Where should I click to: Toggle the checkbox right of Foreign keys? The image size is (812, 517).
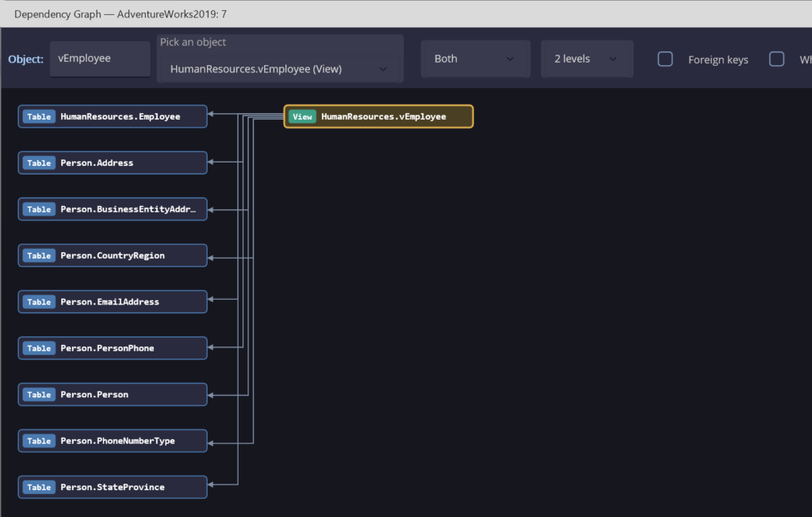(776, 59)
